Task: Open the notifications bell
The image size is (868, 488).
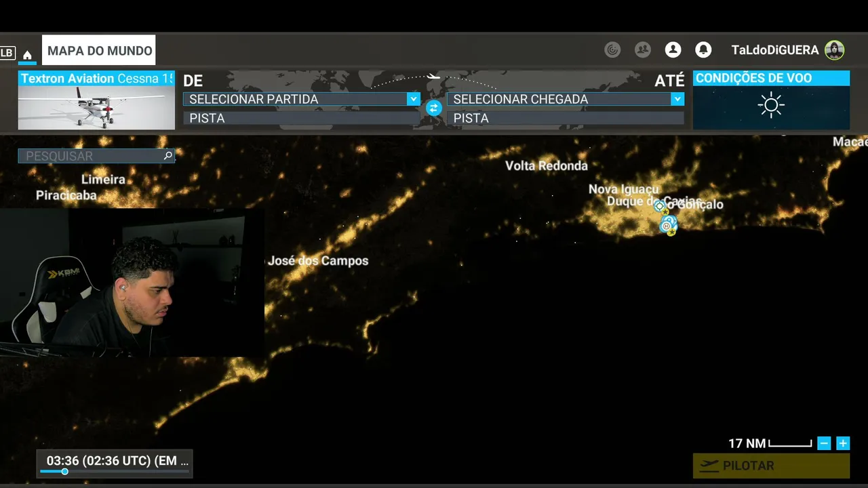Action: (703, 49)
